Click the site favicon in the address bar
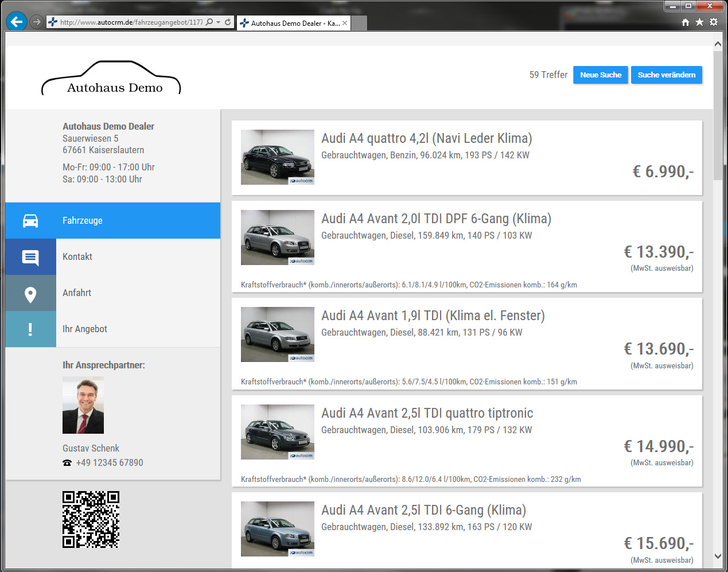The image size is (728, 572). click(x=53, y=22)
